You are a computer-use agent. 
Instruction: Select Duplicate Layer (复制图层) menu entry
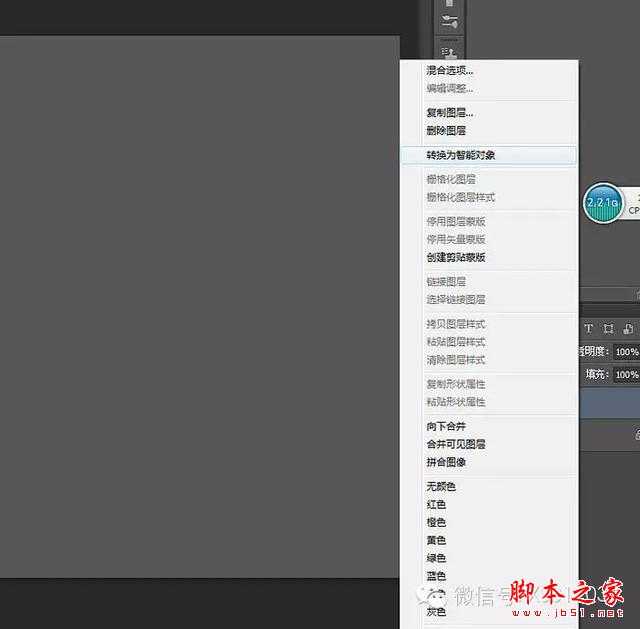[x=450, y=113]
